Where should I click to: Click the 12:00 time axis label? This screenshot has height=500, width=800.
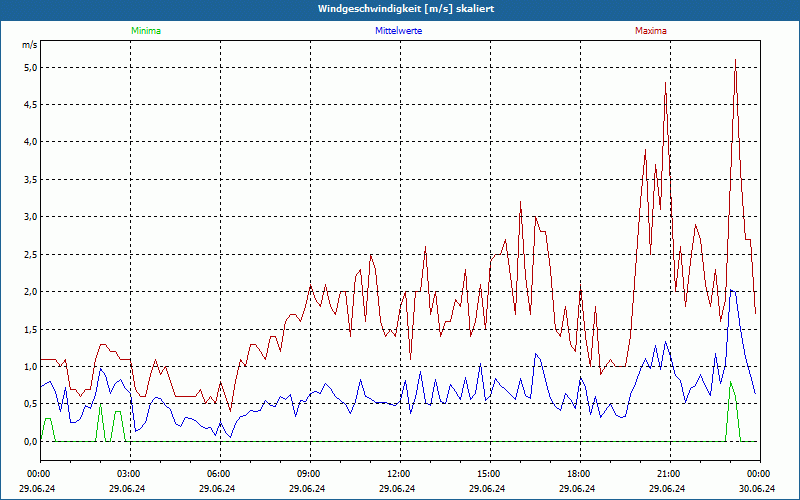click(x=398, y=473)
